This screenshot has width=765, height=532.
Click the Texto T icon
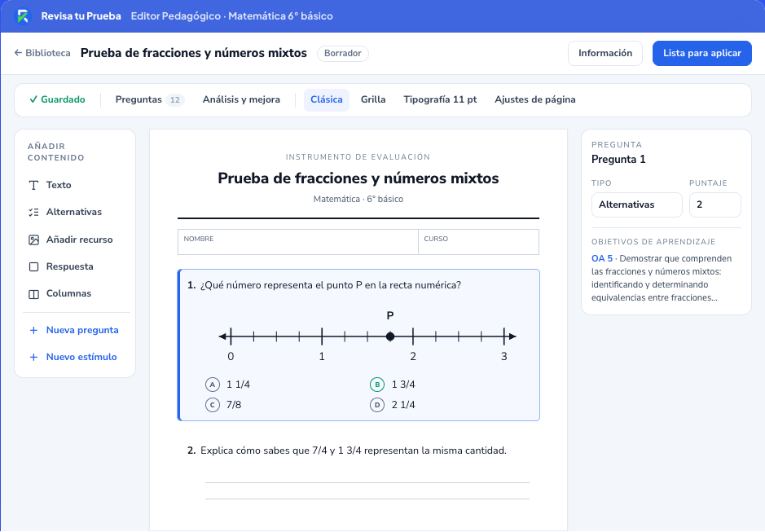(33, 186)
